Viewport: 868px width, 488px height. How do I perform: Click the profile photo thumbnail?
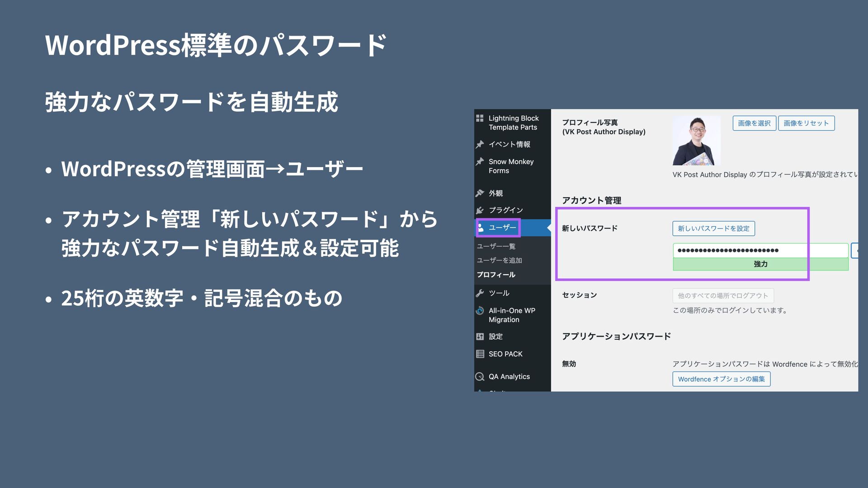click(696, 141)
